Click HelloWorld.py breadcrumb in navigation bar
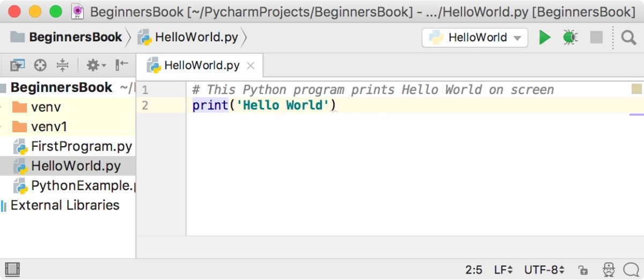This screenshot has width=644, height=280. tap(188, 38)
